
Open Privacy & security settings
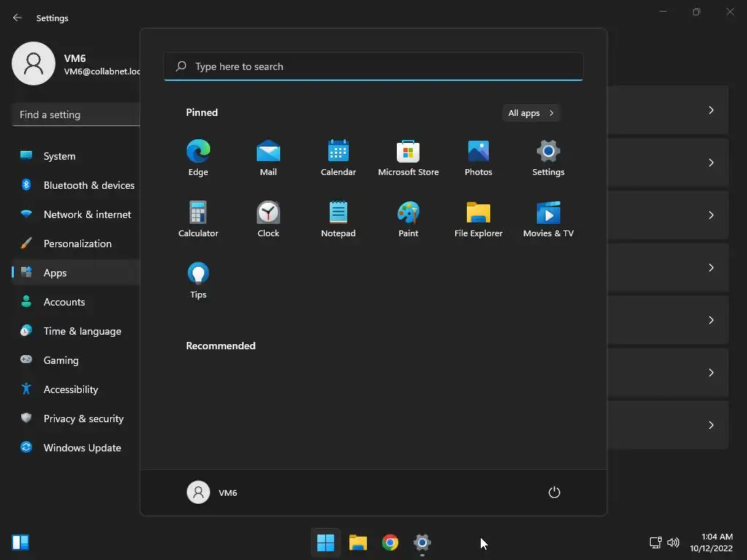(76, 419)
